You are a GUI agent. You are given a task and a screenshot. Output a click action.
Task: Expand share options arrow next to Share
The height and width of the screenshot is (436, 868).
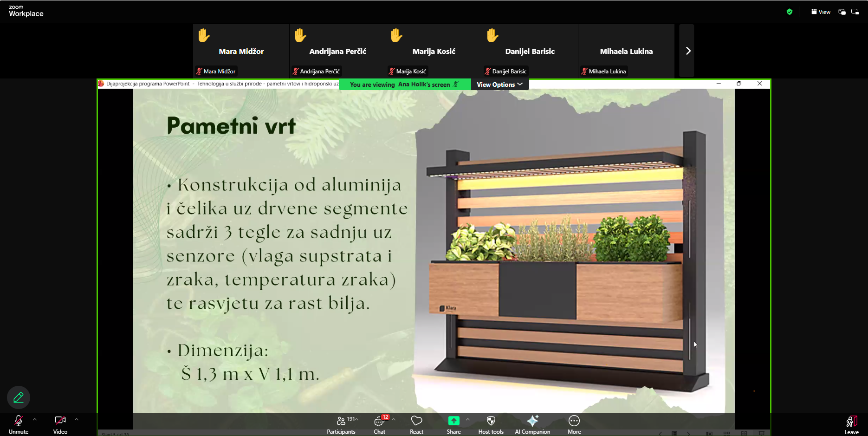click(x=468, y=419)
